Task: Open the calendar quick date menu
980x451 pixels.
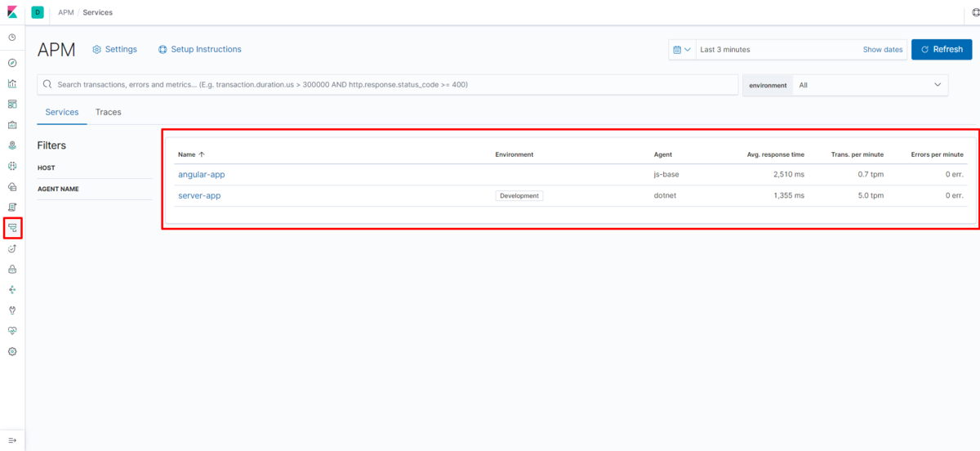Action: click(x=681, y=50)
